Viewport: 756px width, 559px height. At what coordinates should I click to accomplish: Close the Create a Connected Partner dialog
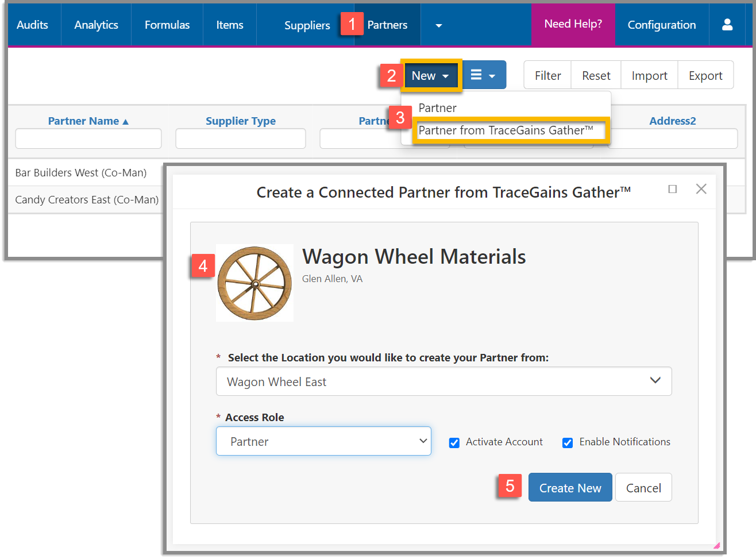[x=701, y=189]
